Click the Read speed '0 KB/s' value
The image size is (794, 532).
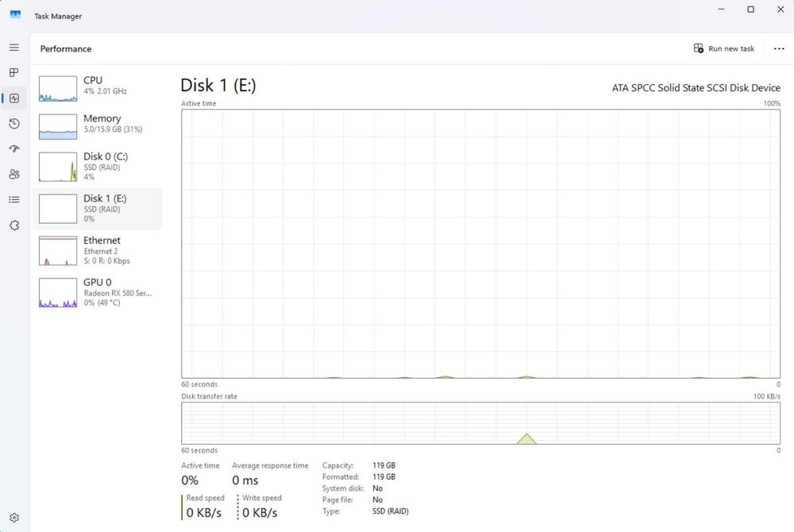(203, 513)
